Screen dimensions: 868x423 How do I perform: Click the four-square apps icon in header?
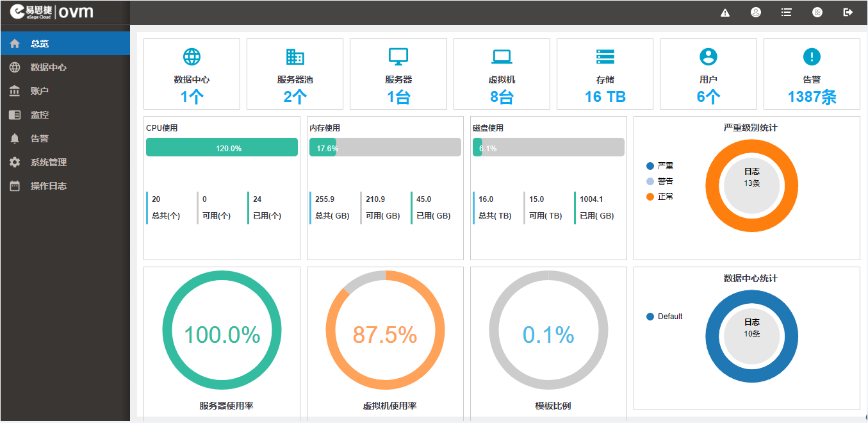point(817,12)
